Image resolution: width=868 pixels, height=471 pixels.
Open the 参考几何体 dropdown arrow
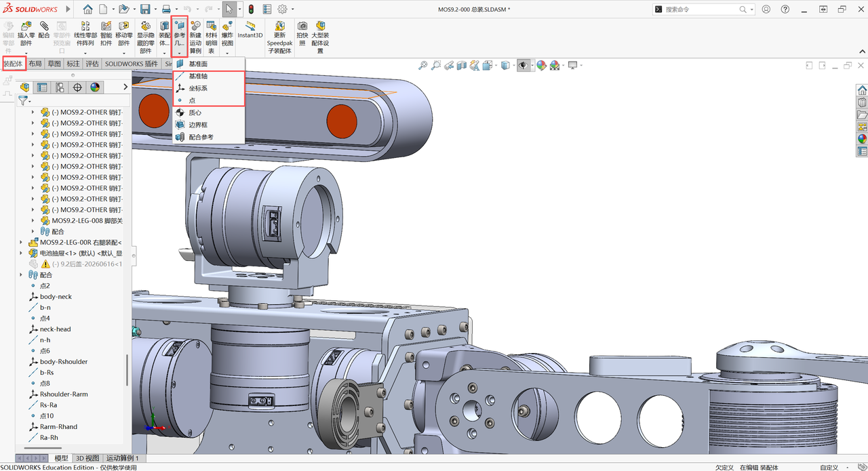pos(179,53)
